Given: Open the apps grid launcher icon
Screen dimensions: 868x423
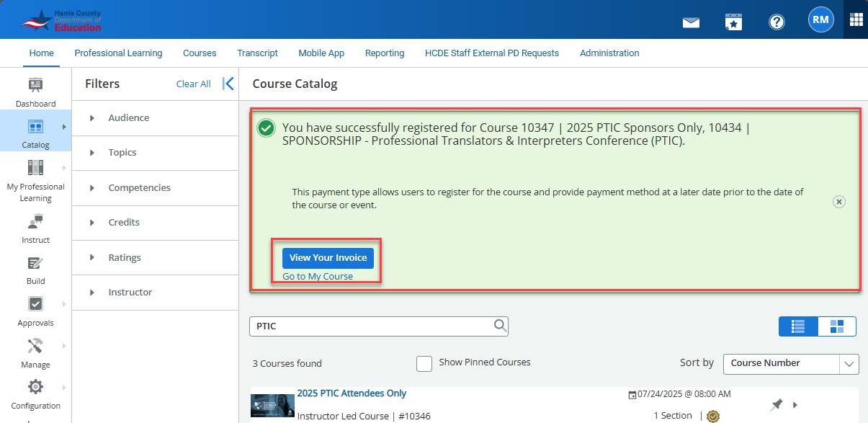Looking at the screenshot, I should click(x=856, y=19).
